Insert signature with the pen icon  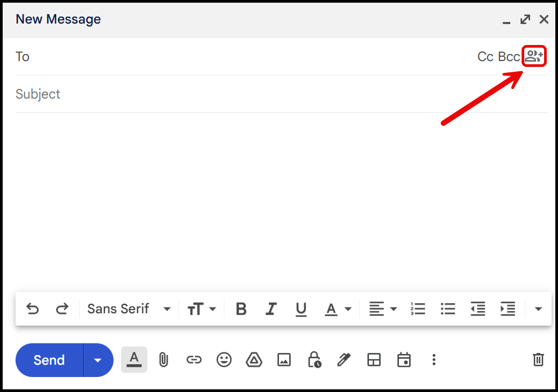[344, 360]
